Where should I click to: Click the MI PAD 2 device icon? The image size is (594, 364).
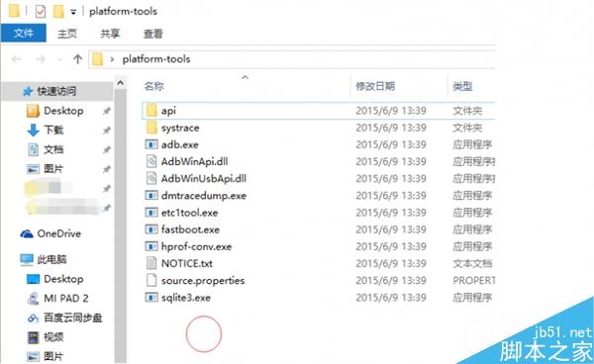(x=33, y=299)
